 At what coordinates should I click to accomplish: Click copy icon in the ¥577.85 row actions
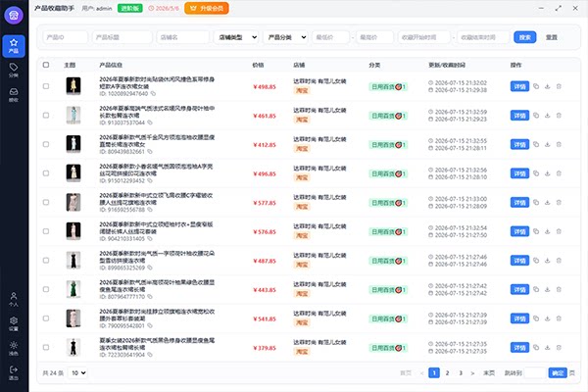click(536, 202)
